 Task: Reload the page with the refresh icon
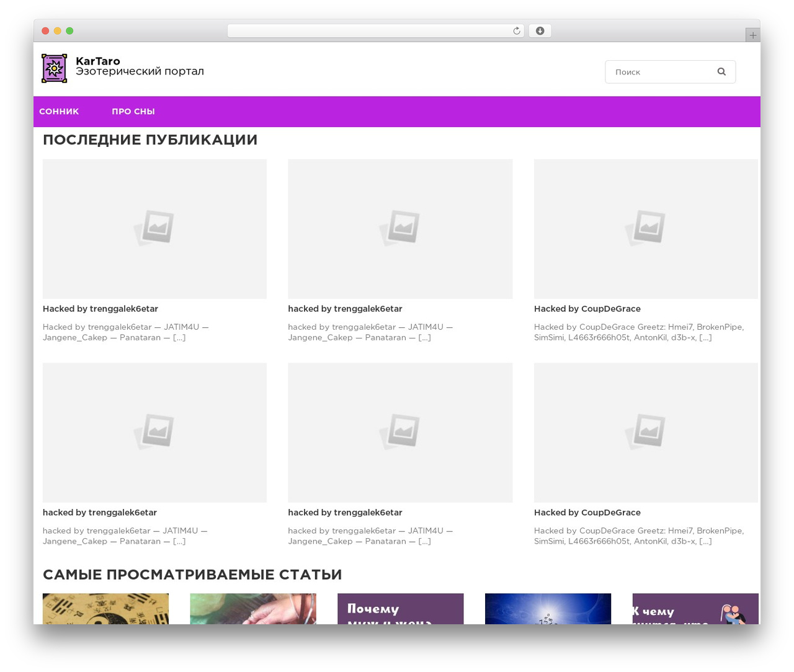[x=517, y=31]
